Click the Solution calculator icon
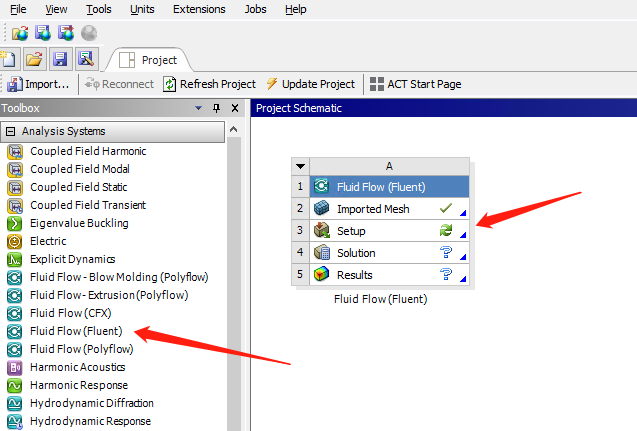The height and width of the screenshot is (431, 637). 321,252
